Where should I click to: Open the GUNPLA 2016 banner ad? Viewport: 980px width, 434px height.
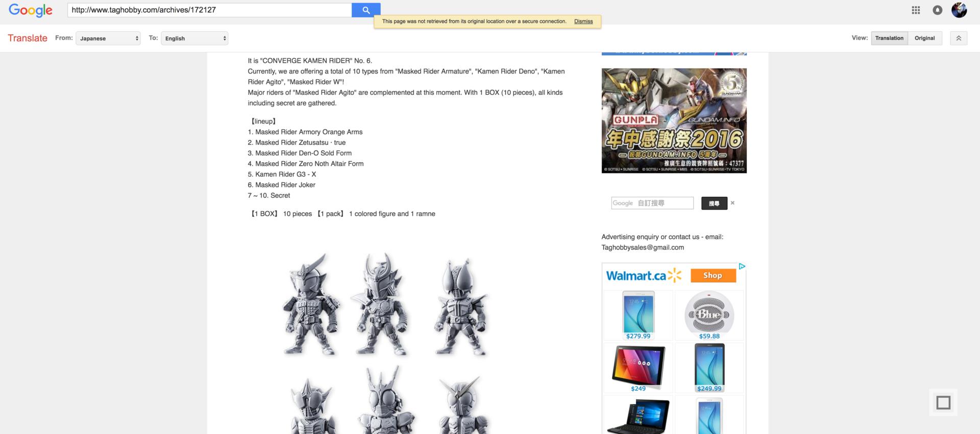674,121
